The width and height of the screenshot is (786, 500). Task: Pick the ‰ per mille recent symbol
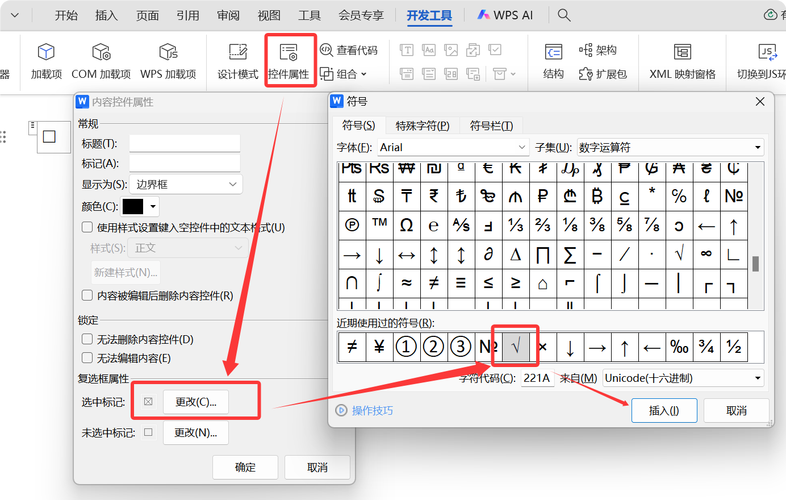click(x=679, y=347)
